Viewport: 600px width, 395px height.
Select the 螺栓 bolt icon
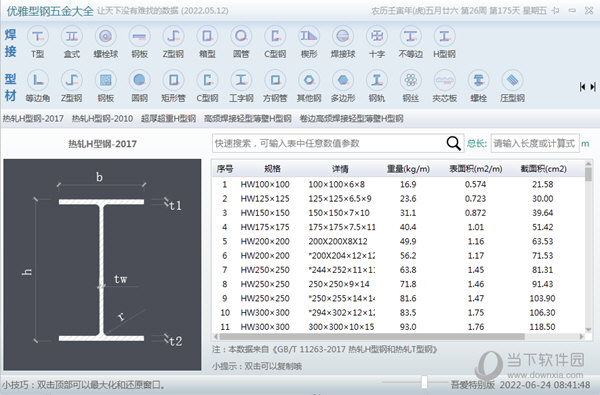pos(478,81)
